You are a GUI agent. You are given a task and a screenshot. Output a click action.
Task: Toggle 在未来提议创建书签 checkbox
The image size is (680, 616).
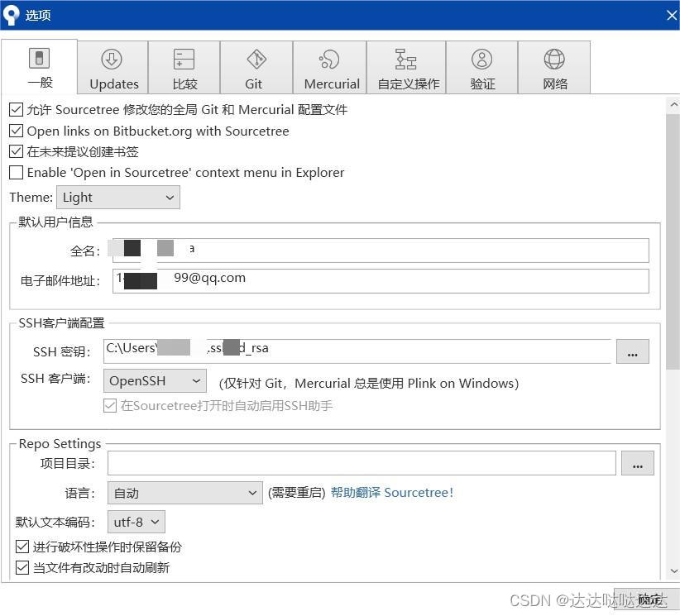pyautogui.click(x=16, y=151)
